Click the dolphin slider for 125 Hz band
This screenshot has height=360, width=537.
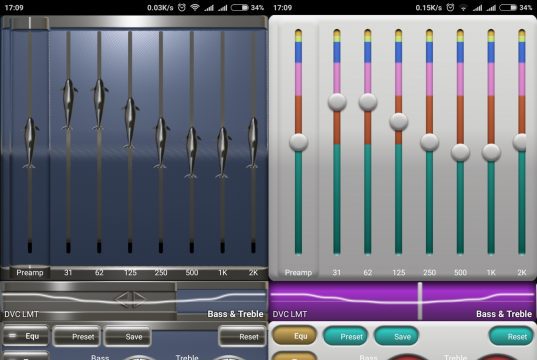[x=130, y=123]
